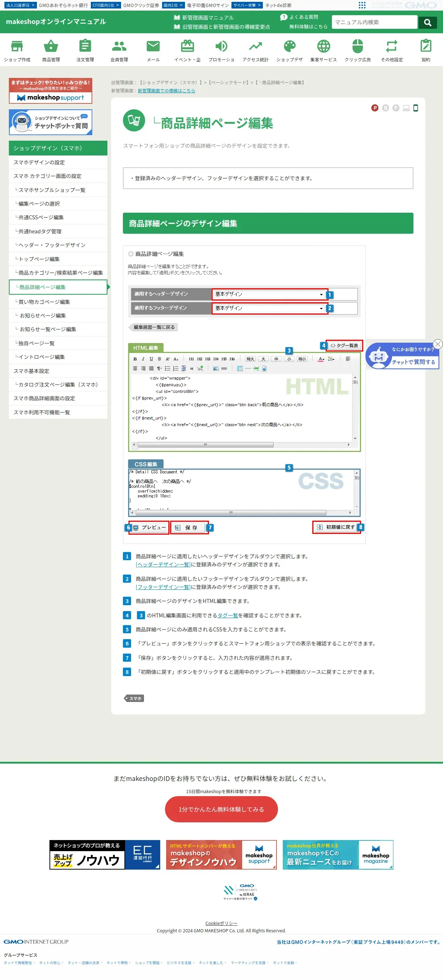Open the 集客サービス globe icon menu

[x=324, y=50]
